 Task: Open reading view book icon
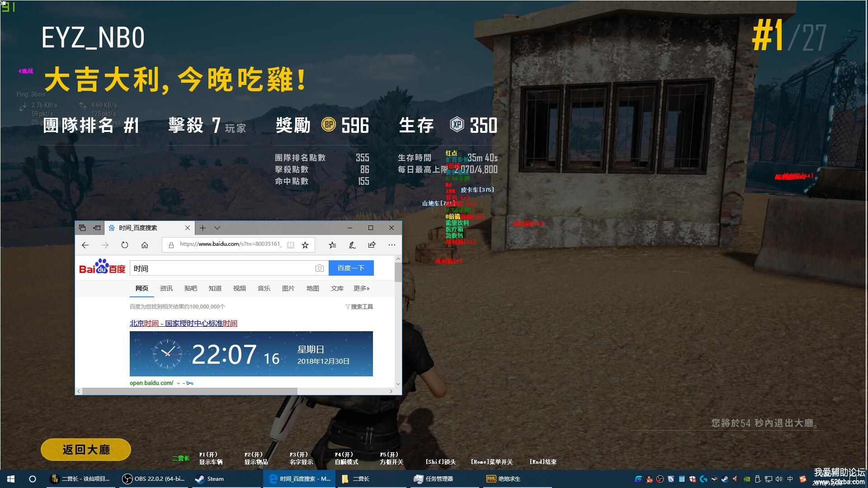click(291, 245)
